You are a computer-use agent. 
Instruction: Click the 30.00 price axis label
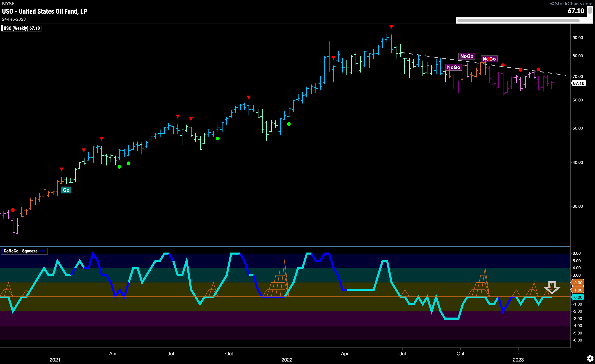point(578,206)
